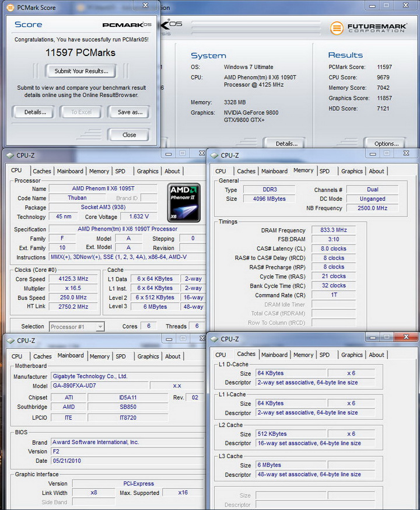
Task: Click the Bus Speed value 250.0 MHz
Action: tap(73, 297)
